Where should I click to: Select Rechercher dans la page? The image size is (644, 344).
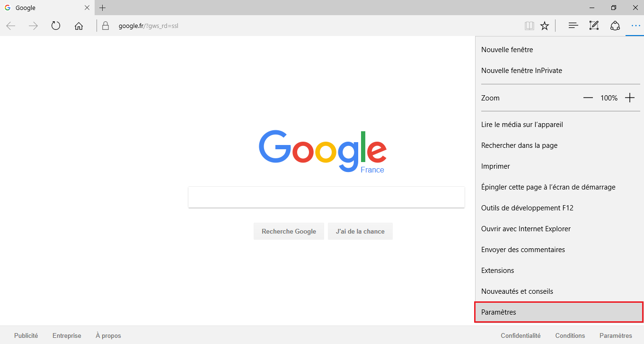559,145
